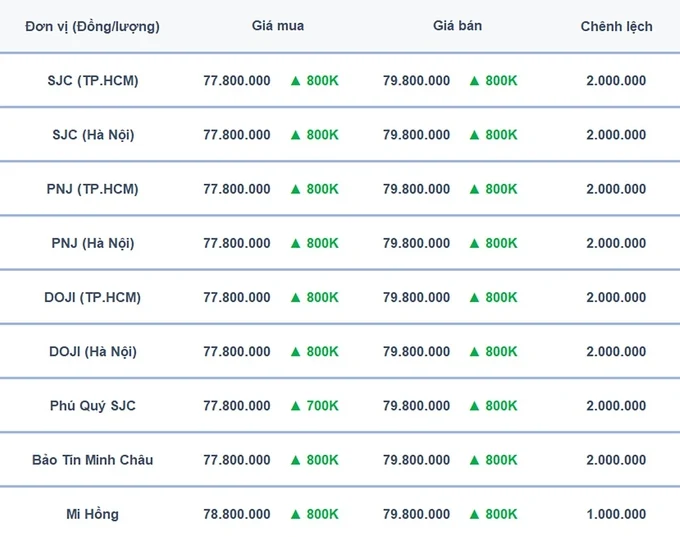
Task: Click DOJI (TP.HCM) buy price 77.800.000
Action: (237, 298)
